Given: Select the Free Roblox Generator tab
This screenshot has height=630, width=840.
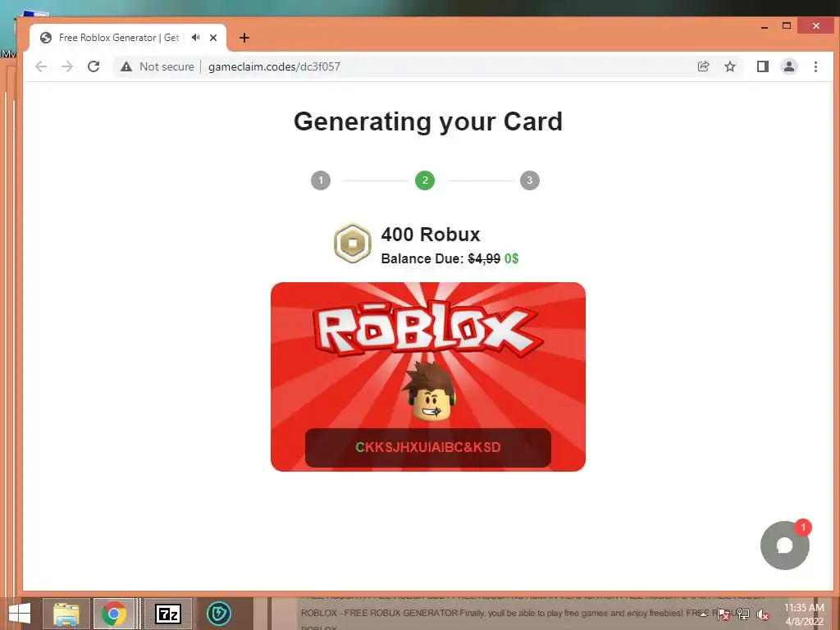Looking at the screenshot, I should coord(128,38).
